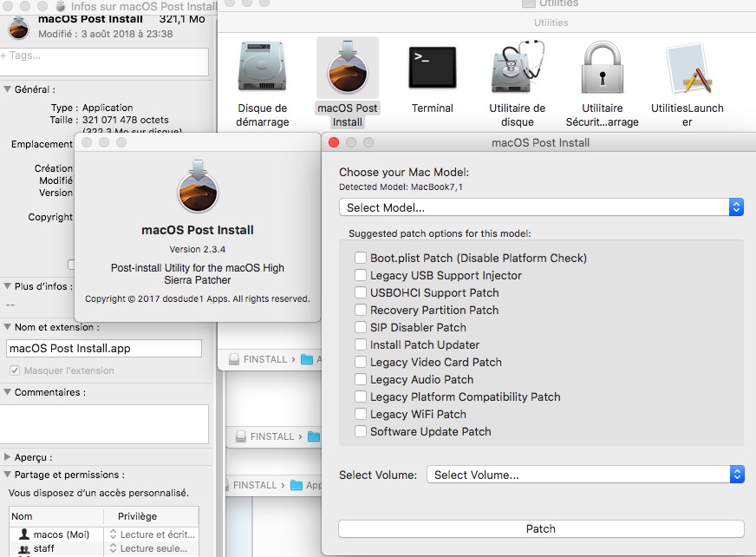Click Taille 321 071 478 octets value
Screen dimensions: 756x557
[x=126, y=120]
